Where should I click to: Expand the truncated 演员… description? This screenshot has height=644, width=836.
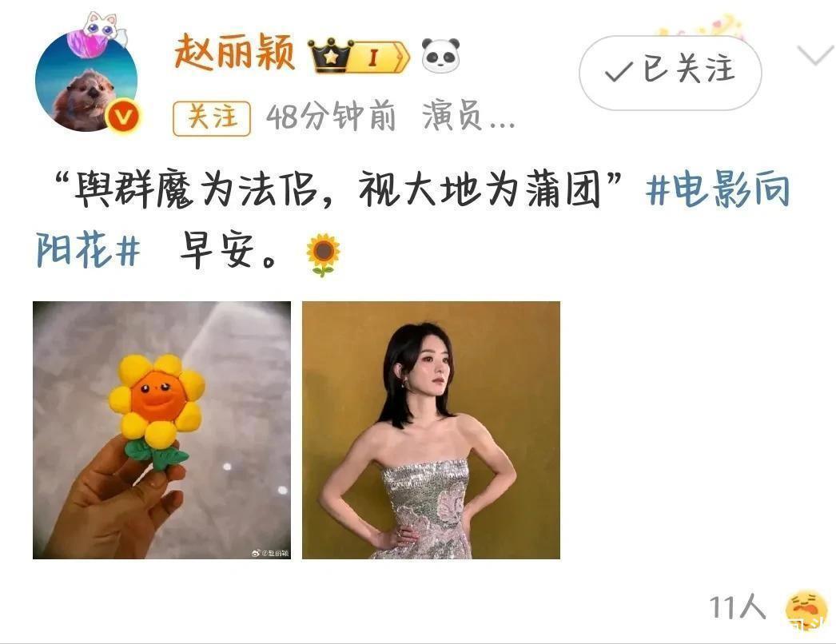[x=468, y=117]
